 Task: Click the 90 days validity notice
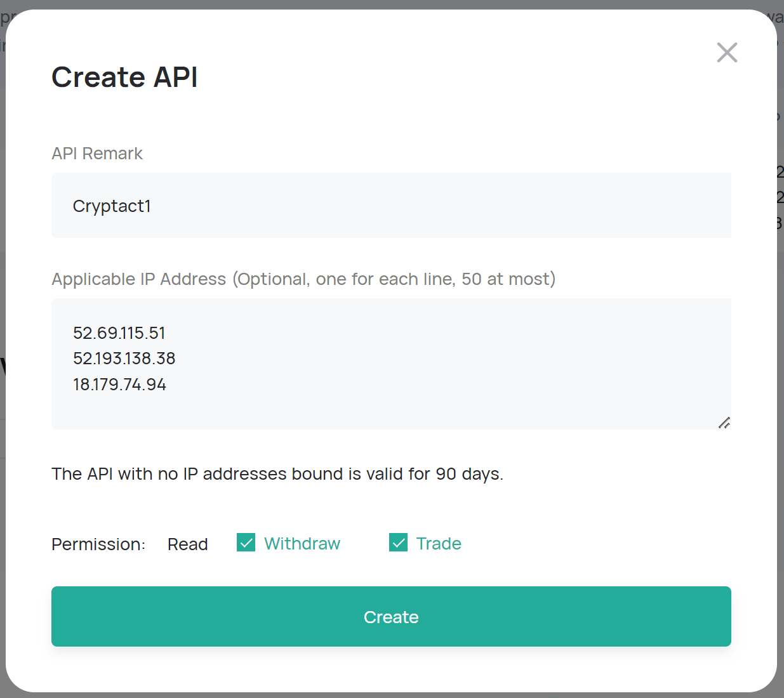277,474
